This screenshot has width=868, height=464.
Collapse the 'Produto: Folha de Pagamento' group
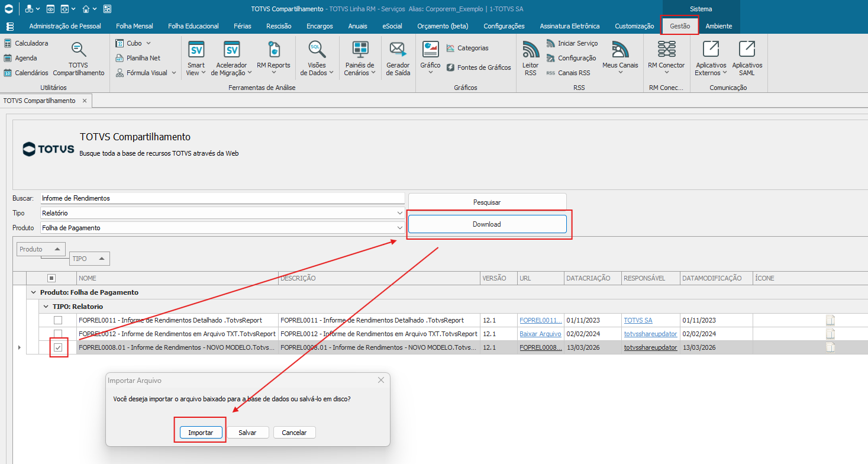33,292
